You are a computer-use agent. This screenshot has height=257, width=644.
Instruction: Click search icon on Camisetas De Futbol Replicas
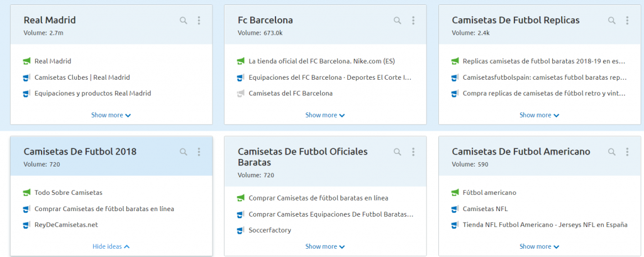(611, 21)
